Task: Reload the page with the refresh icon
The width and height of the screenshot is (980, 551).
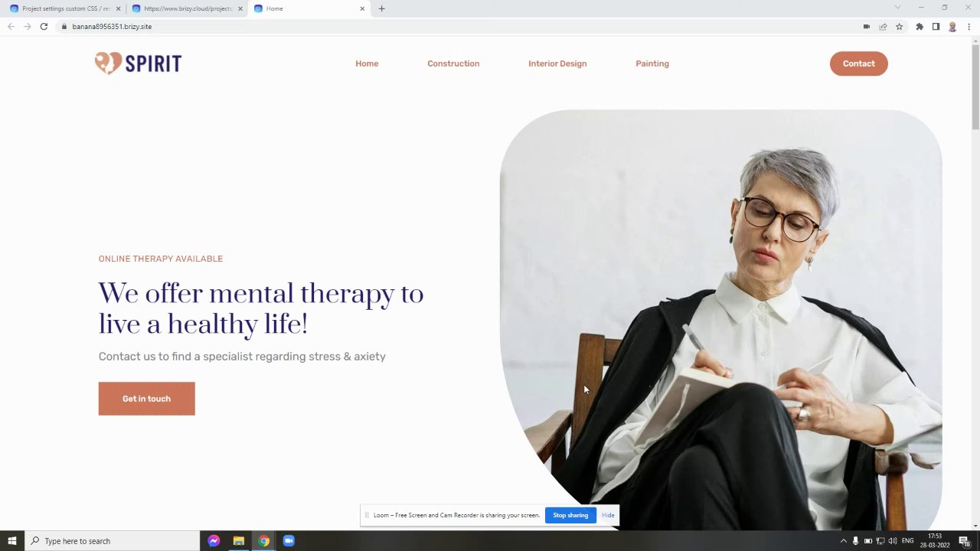Action: (44, 26)
